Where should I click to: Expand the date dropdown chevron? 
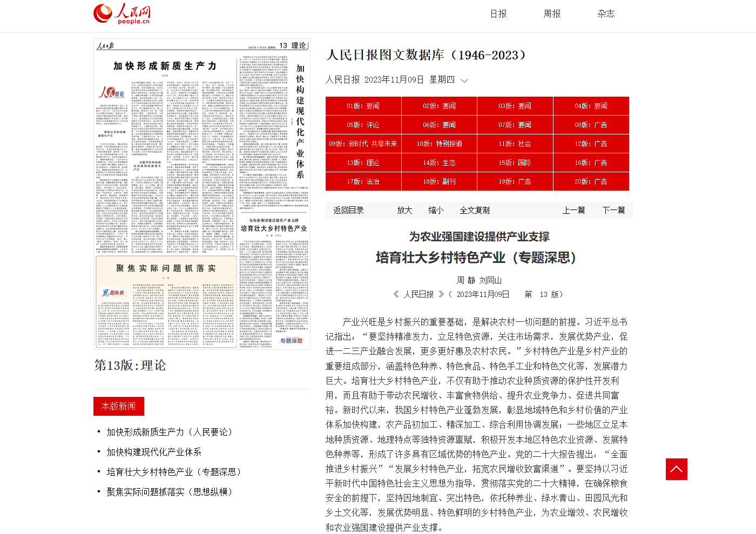464,81
